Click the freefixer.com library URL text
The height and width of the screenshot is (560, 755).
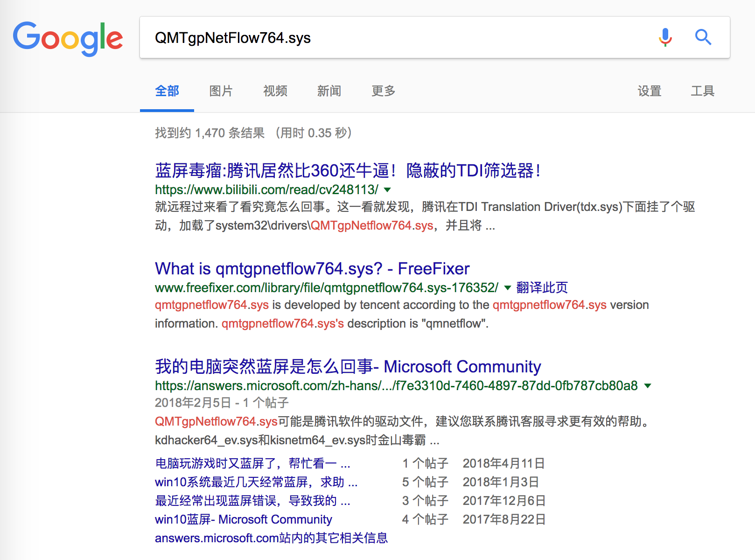[x=327, y=287]
